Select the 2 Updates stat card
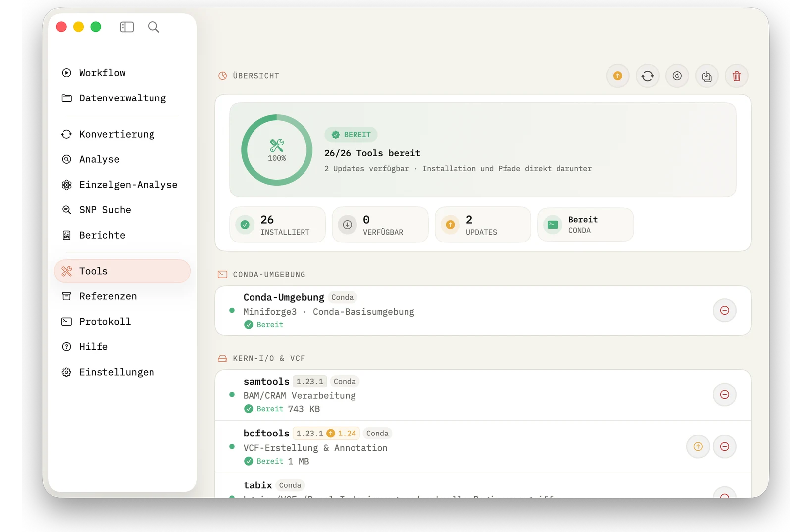This screenshot has width=812, height=532. 483,225
